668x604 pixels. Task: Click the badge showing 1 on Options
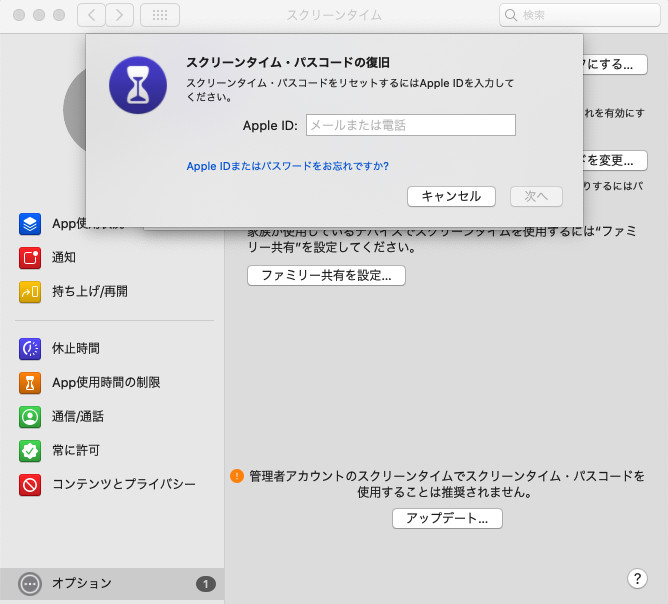206,584
